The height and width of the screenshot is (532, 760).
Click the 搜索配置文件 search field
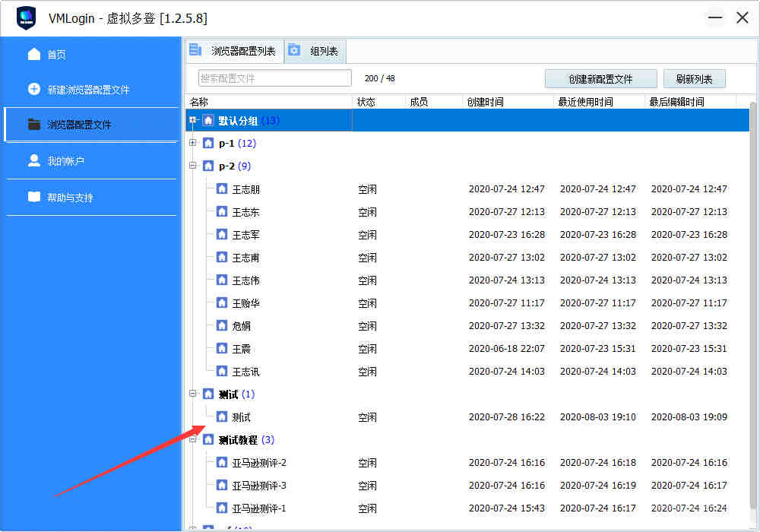coord(275,78)
